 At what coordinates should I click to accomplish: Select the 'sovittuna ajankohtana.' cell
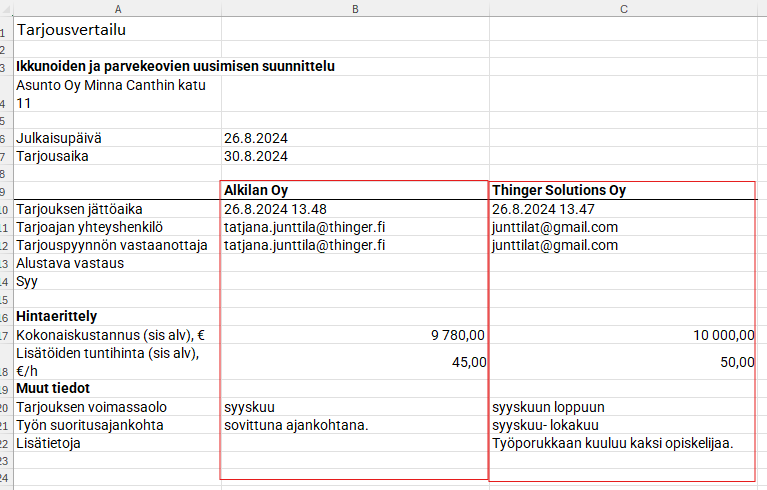pos(355,425)
